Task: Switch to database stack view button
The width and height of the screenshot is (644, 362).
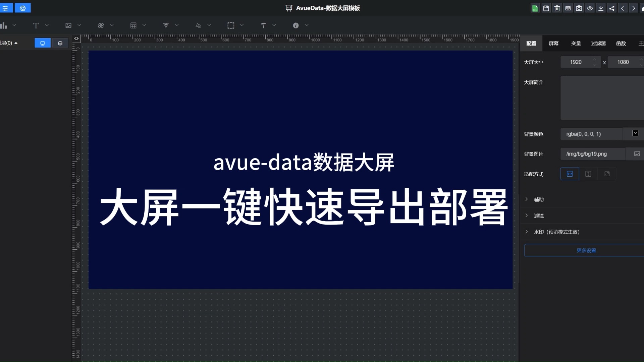Action: [60, 43]
